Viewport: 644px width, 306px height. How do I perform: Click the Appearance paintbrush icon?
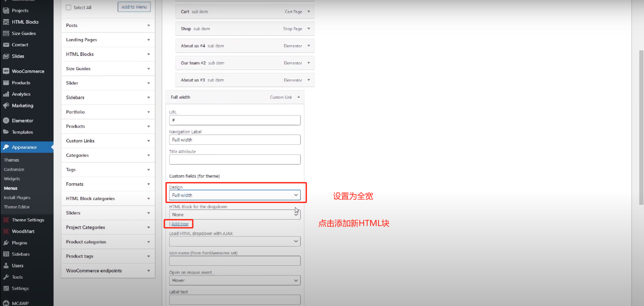pyautogui.click(x=6, y=147)
